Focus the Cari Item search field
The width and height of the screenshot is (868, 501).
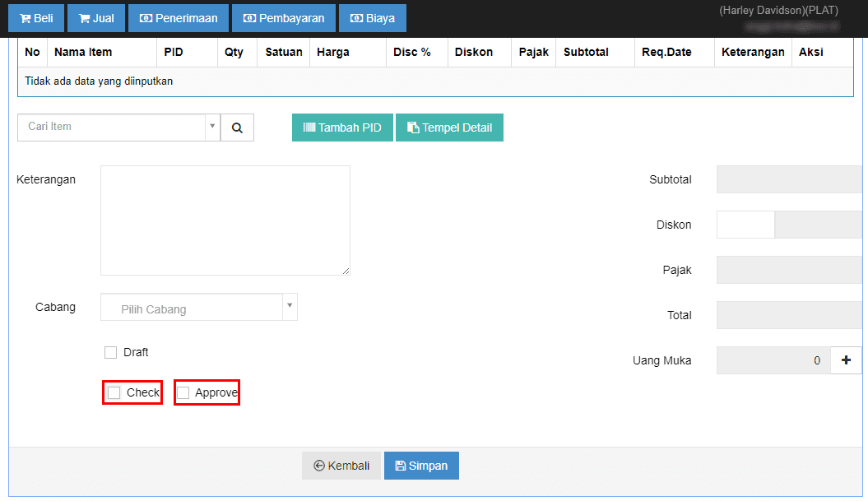(x=112, y=127)
